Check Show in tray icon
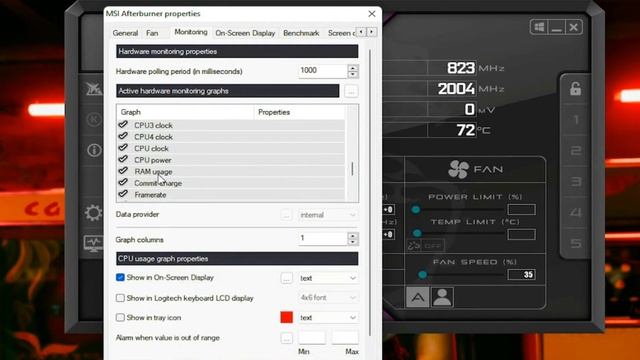This screenshot has height=360, width=640. coord(120,317)
